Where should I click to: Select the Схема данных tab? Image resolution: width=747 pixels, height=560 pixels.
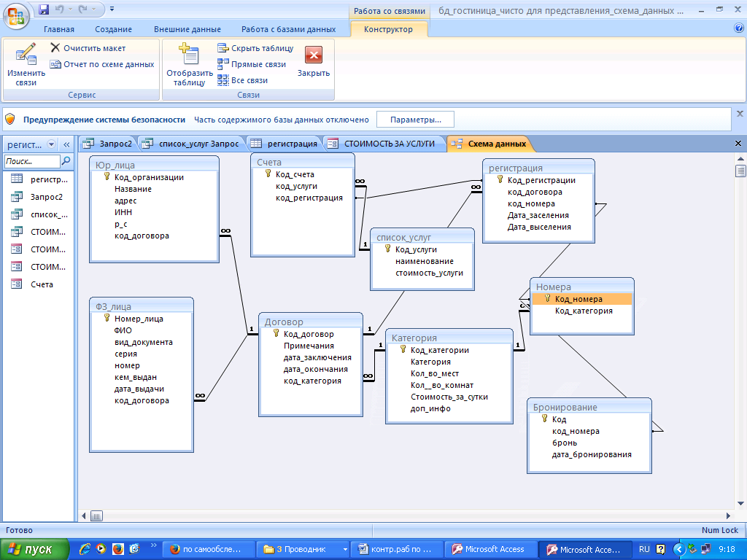coord(489,144)
